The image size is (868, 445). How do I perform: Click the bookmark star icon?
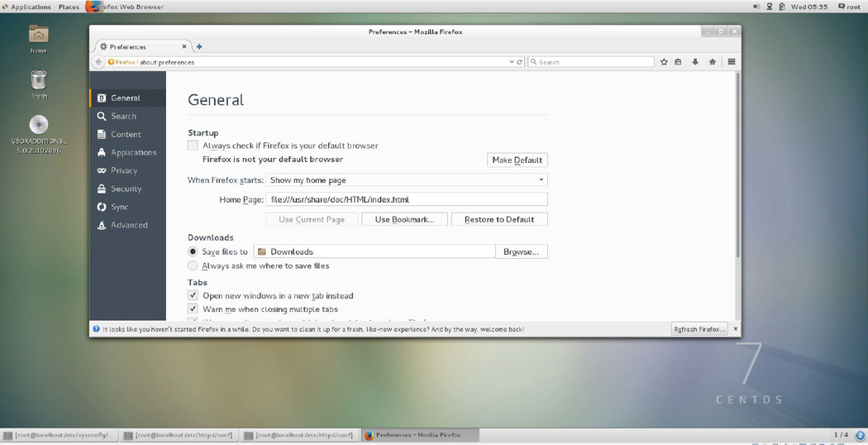coord(664,62)
